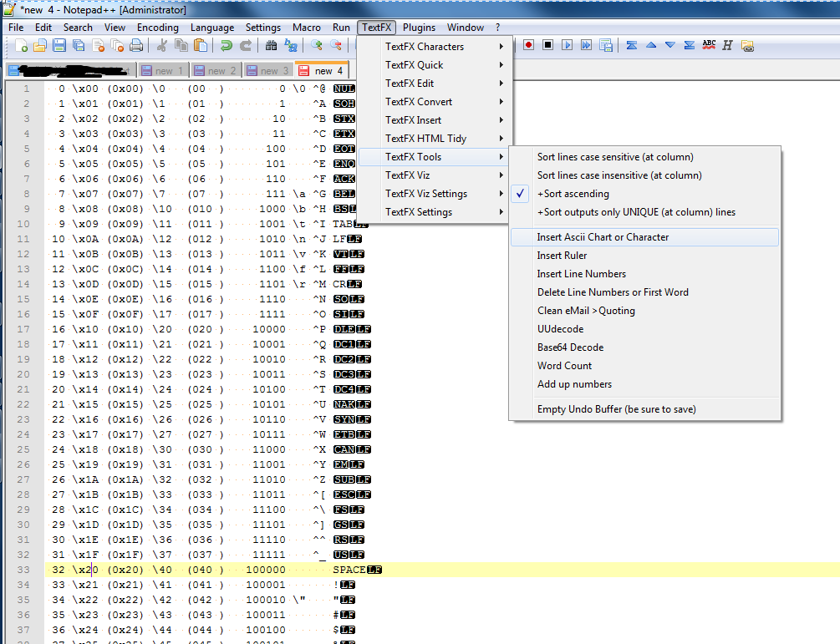Viewport: 840px width, 644px height.
Task: Click the New file toolbar icon
Action: coord(22,46)
